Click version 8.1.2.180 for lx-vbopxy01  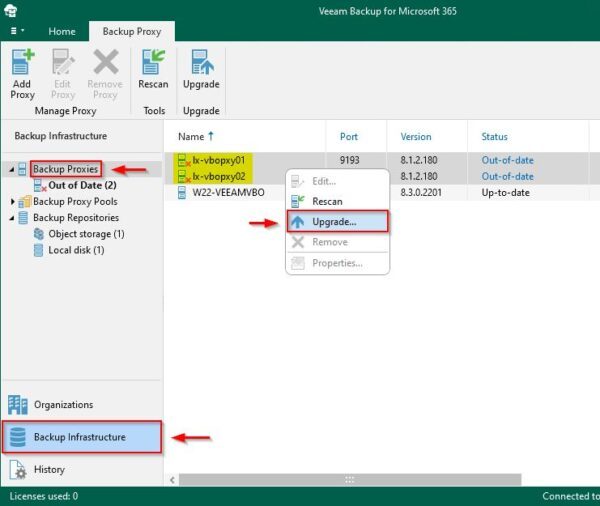point(419,160)
